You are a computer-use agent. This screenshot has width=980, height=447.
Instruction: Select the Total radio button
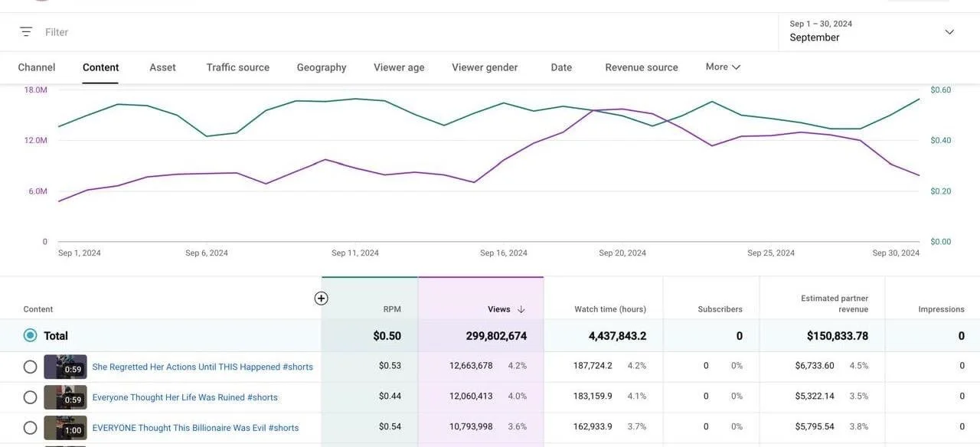click(30, 335)
